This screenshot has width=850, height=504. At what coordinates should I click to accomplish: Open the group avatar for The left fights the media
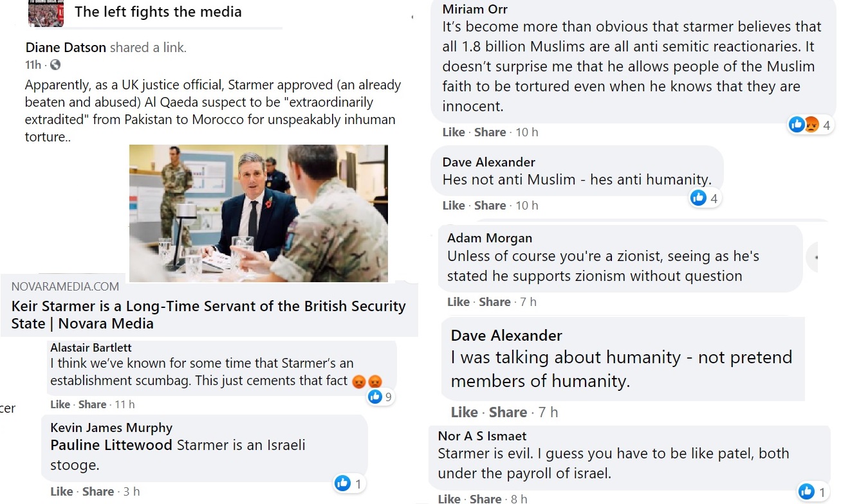tap(46, 13)
